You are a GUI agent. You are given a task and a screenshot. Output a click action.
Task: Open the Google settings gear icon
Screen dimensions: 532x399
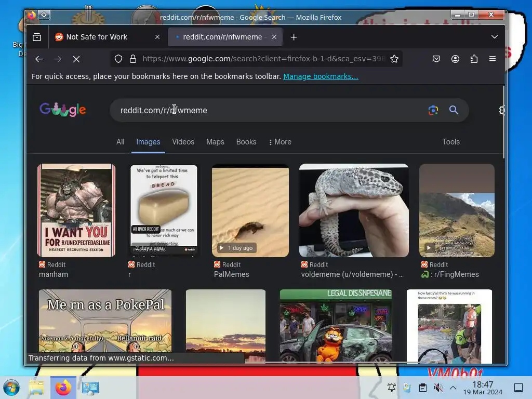[x=501, y=110]
